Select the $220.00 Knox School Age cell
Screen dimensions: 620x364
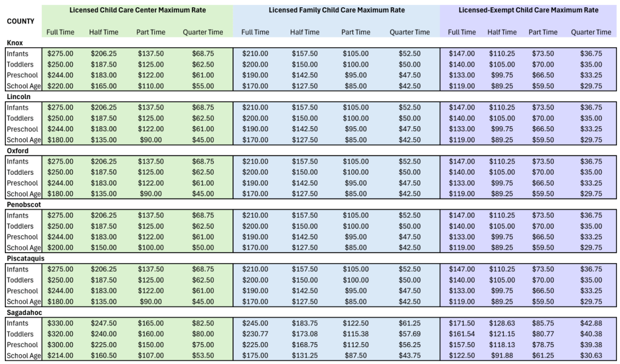60,86
